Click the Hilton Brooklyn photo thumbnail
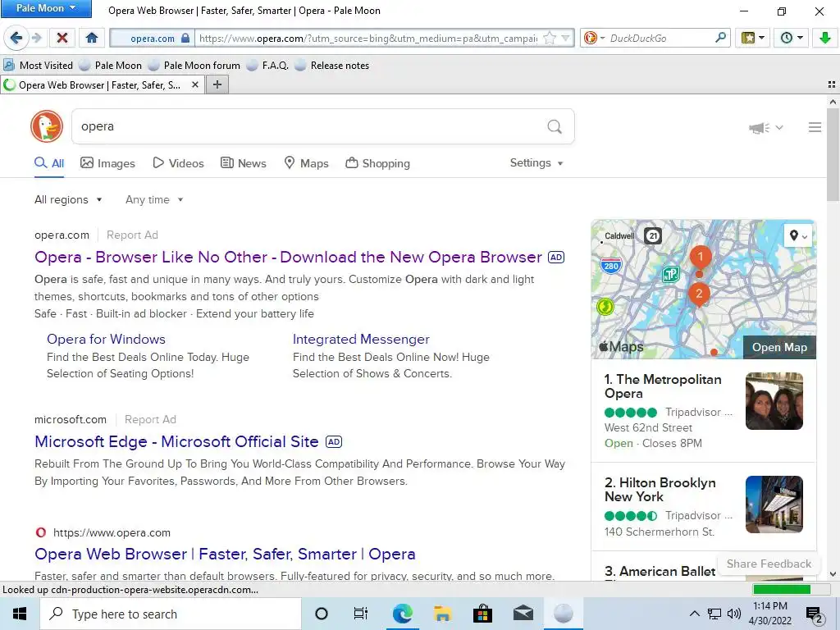The width and height of the screenshot is (840, 630). coord(774,504)
